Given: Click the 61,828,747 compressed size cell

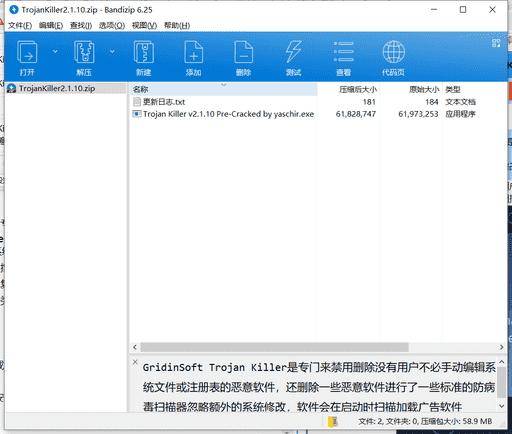Looking at the screenshot, I should pos(356,114).
